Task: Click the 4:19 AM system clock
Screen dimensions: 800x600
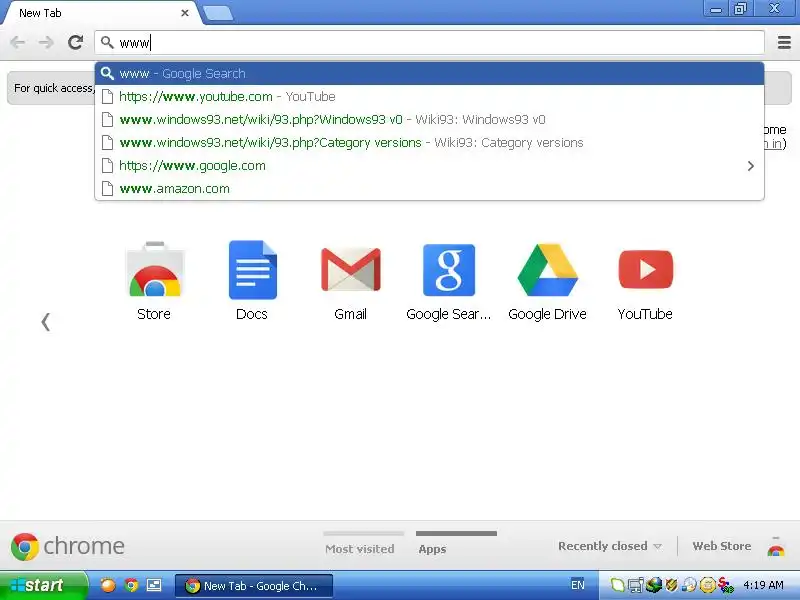Action: tap(763, 585)
